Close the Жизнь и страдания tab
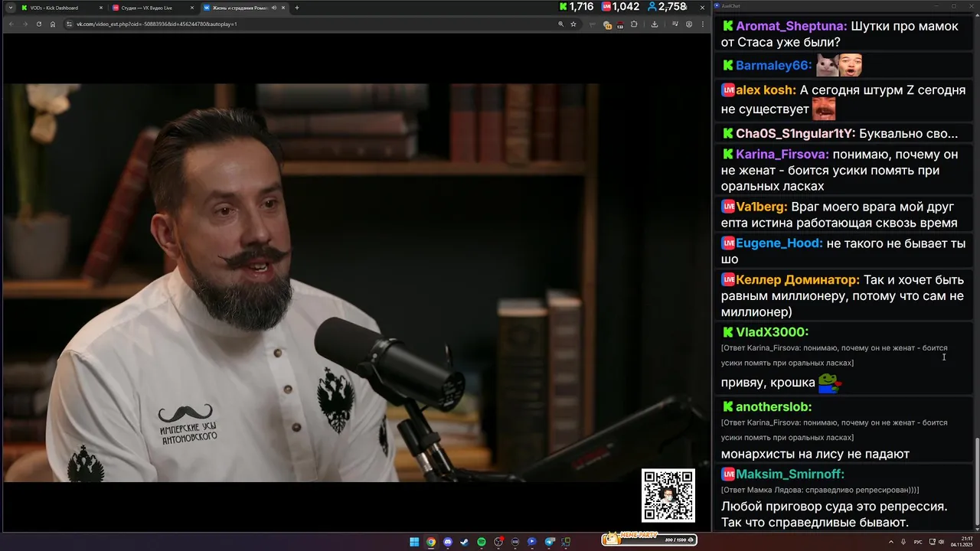Viewport: 980px width, 551px height. pos(283,8)
